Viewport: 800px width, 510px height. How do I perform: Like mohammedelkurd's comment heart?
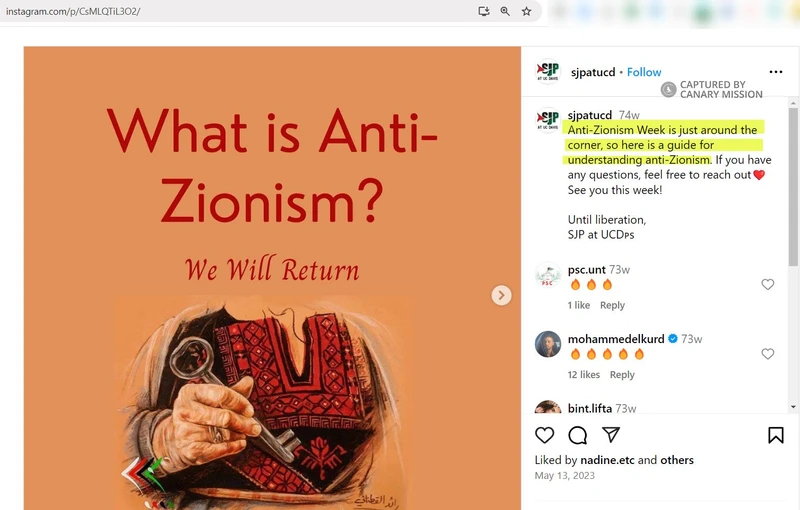767,353
